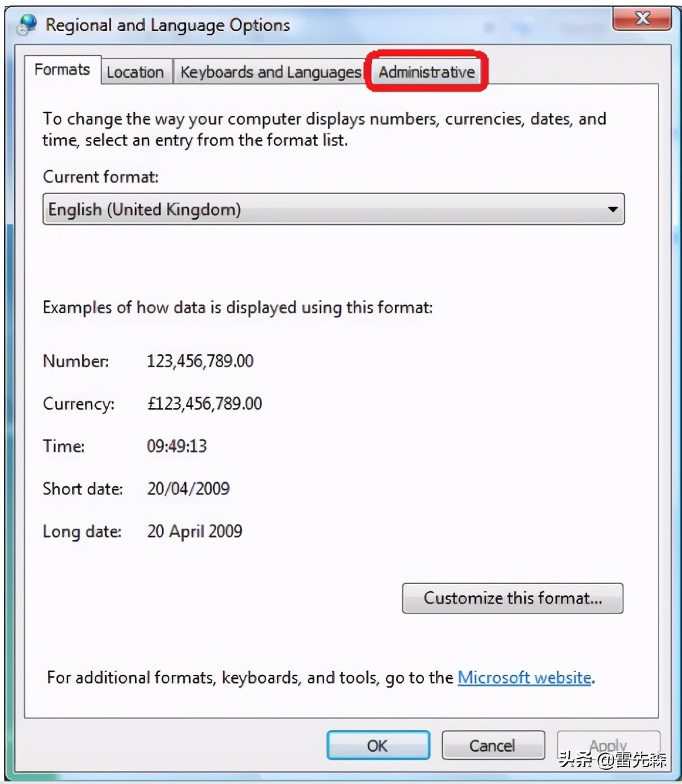Click the Regional and Language Options title
The width and height of the screenshot is (682, 784).
click(168, 25)
